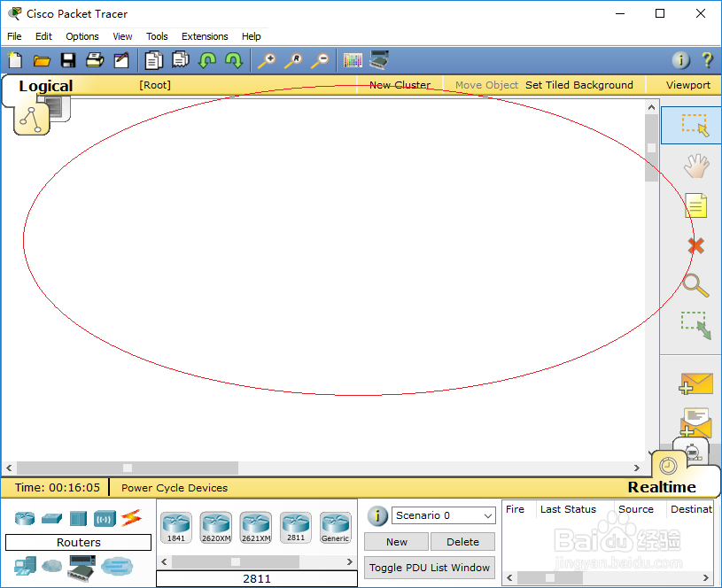Click the Add Complex PDU envelope
The width and height of the screenshot is (722, 588).
point(695,422)
